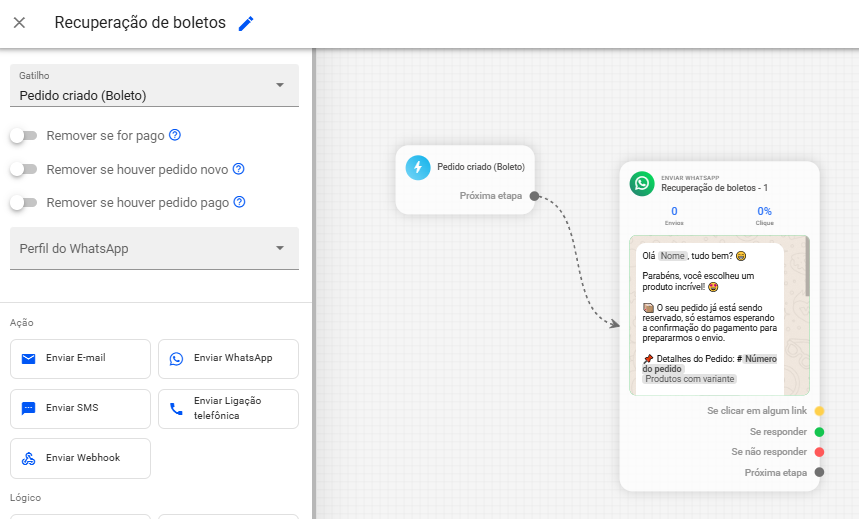Add an Enviar SMS action
859x519 pixels.
click(x=80, y=408)
